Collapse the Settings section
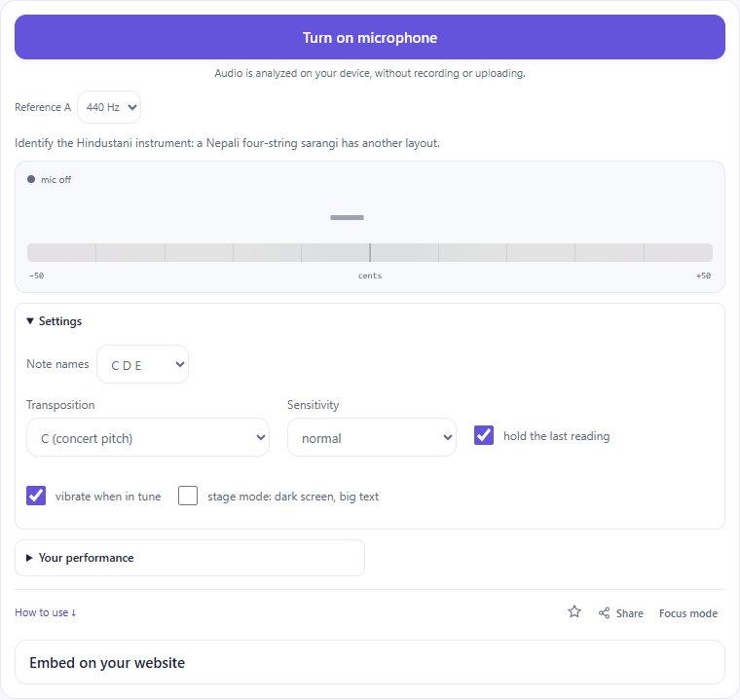 point(55,321)
